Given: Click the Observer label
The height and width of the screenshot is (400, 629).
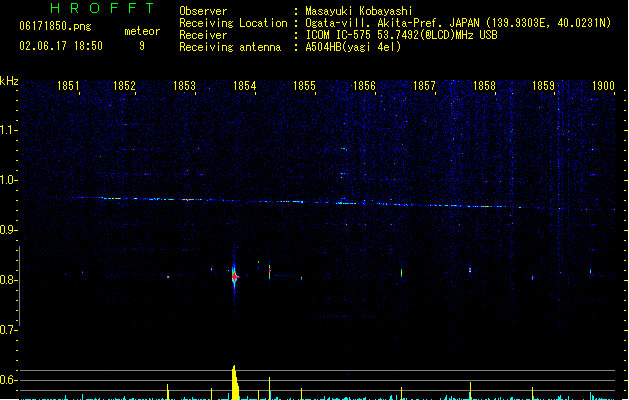Looking at the screenshot, I should pos(203,11).
